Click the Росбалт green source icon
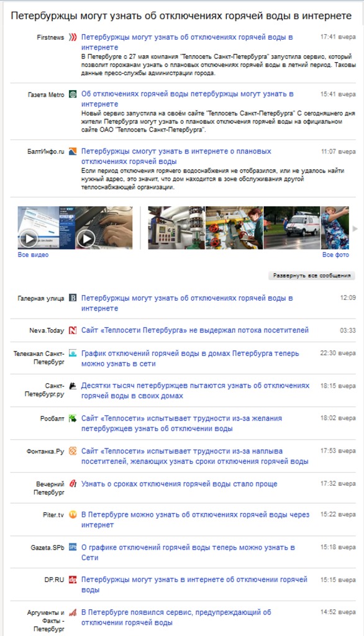Screen dimensions: 364x636 click(73, 418)
